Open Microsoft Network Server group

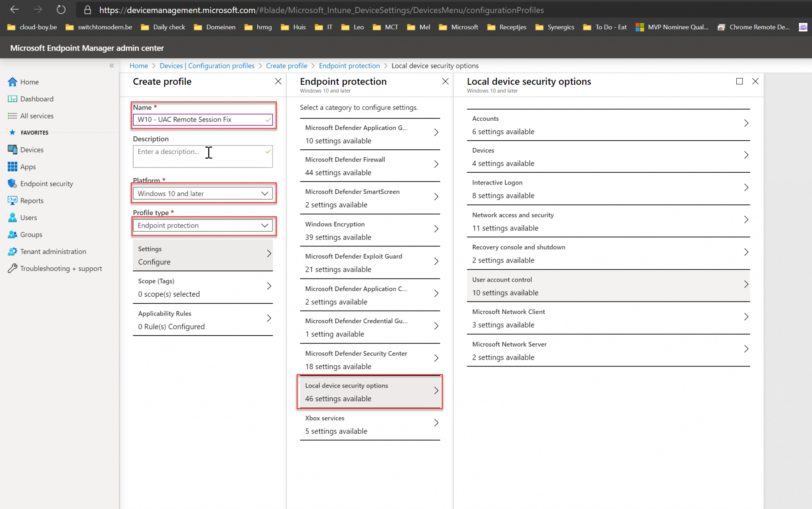608,351
